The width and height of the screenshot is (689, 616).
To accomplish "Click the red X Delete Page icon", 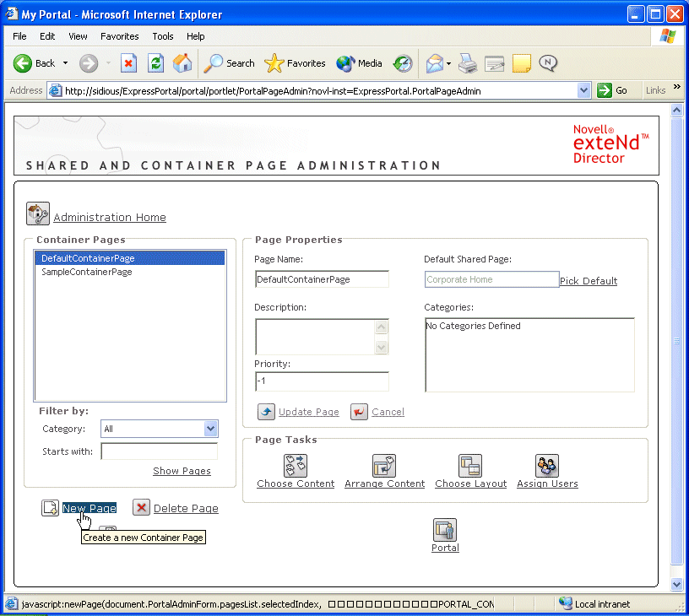I will (142, 507).
